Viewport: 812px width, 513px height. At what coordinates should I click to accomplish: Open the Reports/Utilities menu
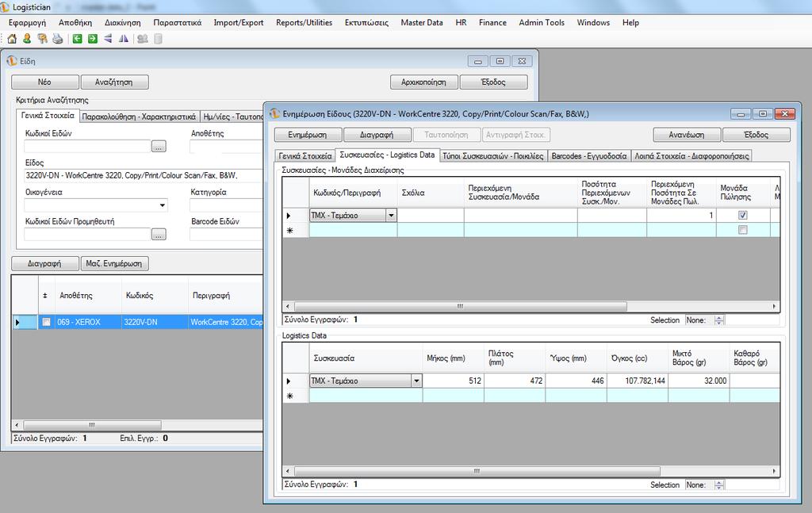point(304,23)
